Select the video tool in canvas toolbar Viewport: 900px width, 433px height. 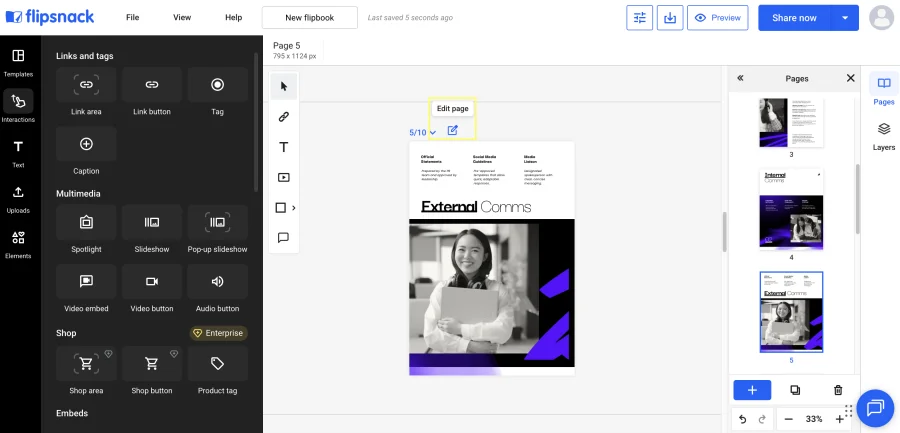click(x=284, y=177)
